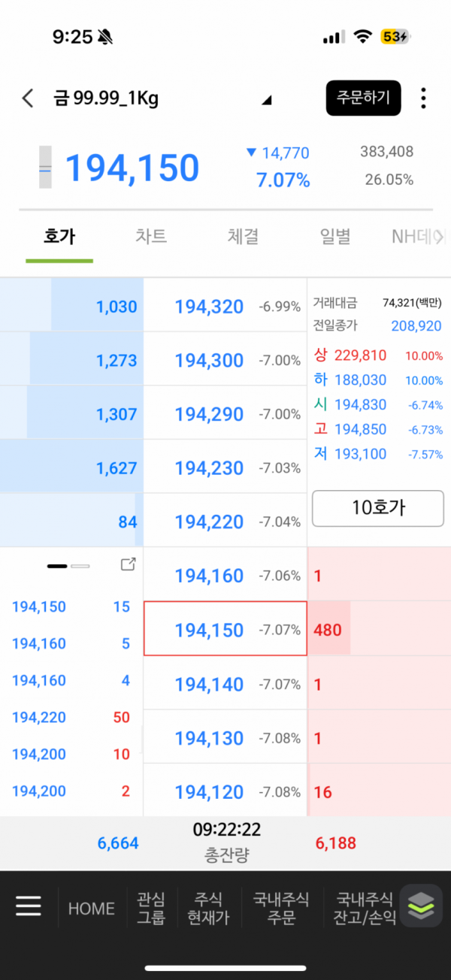Tap the 480 bid volume bar
This screenshot has width=451, height=980.
[x=329, y=629]
